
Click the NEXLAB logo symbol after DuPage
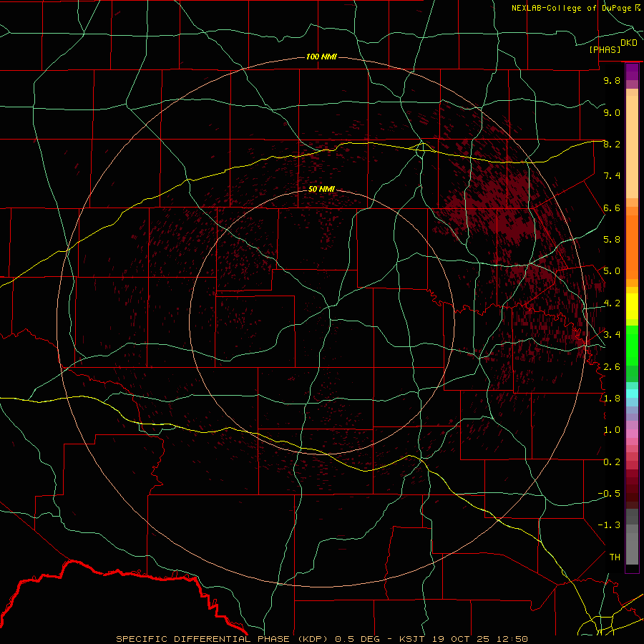pyautogui.click(x=638, y=7)
